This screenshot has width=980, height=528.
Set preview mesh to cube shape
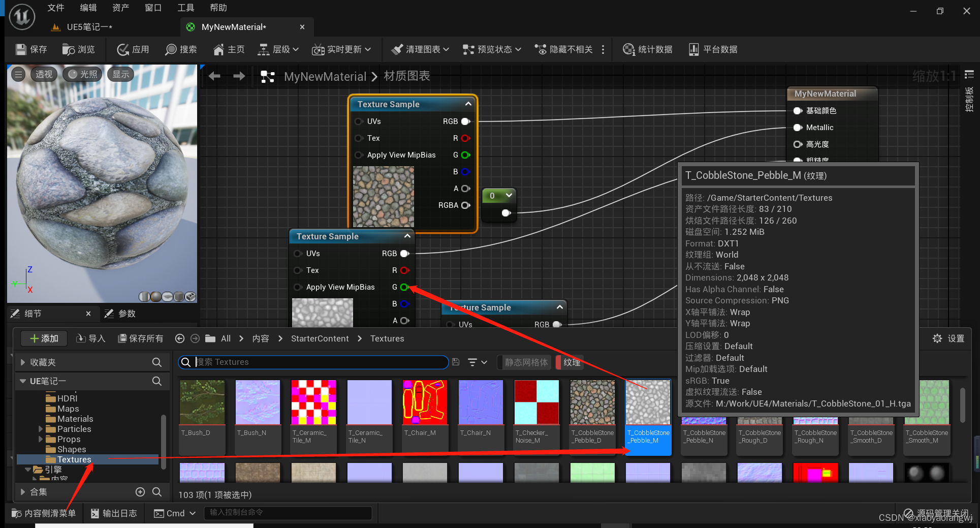coord(179,296)
